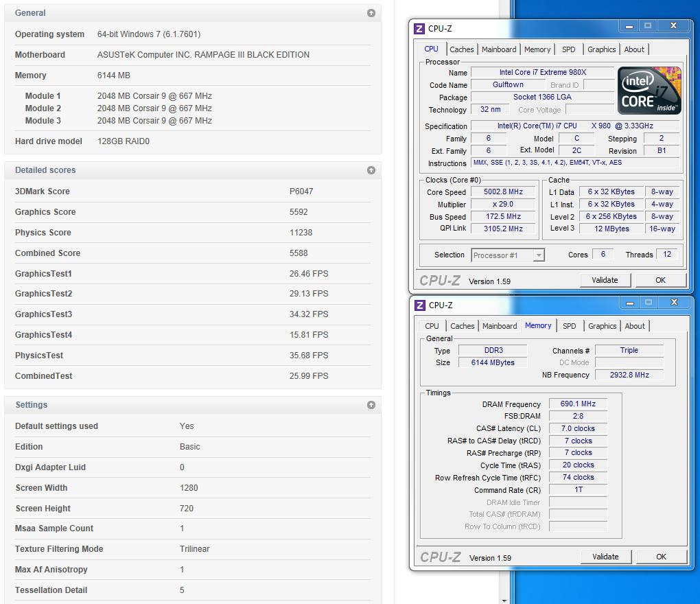
Task: Click the scrollbar down arrow beside results page
Action: (x=504, y=601)
